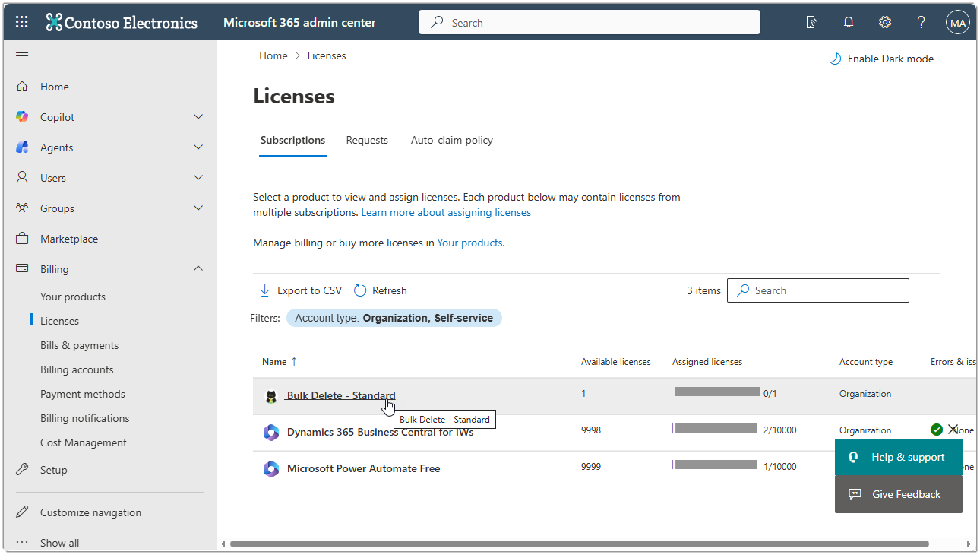Click the mobile app icon in the top bar
Screen dimensions: 980x555
812,22
